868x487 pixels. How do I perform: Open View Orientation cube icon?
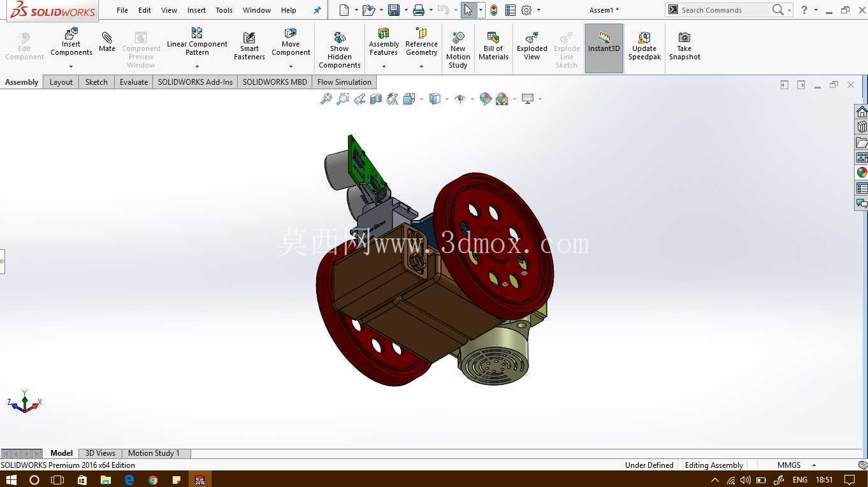click(409, 99)
